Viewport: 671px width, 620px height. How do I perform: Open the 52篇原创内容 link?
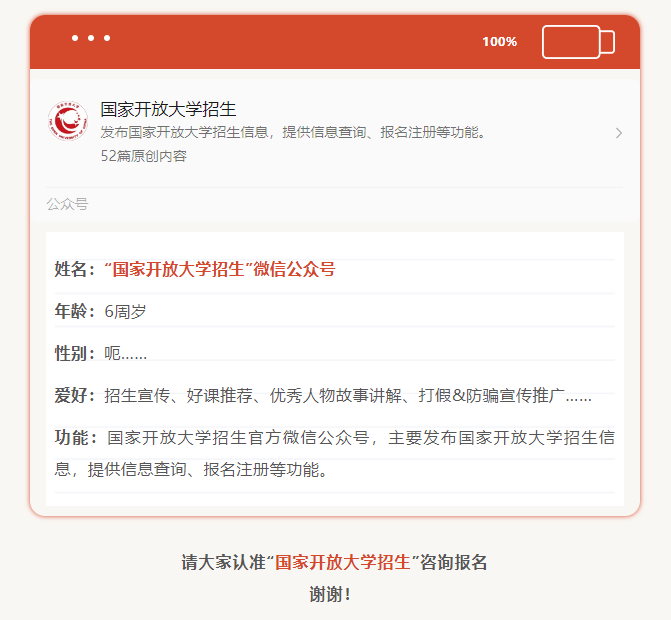pyautogui.click(x=144, y=156)
